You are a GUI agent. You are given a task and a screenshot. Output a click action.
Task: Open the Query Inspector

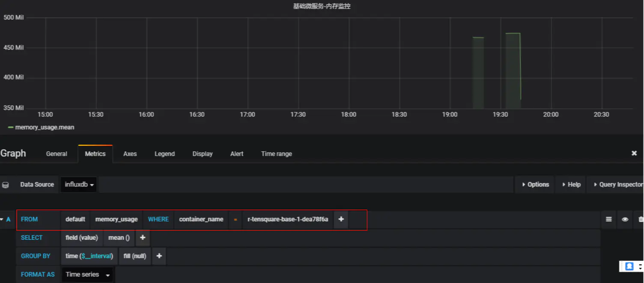[x=616, y=185]
